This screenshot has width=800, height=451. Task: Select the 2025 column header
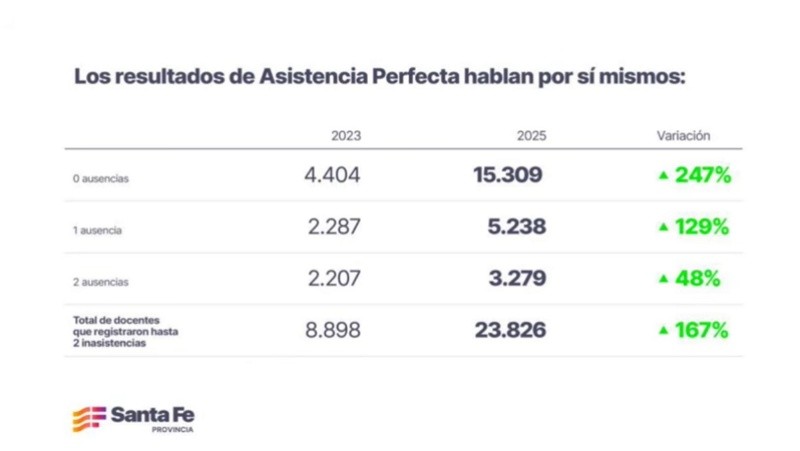(532, 136)
